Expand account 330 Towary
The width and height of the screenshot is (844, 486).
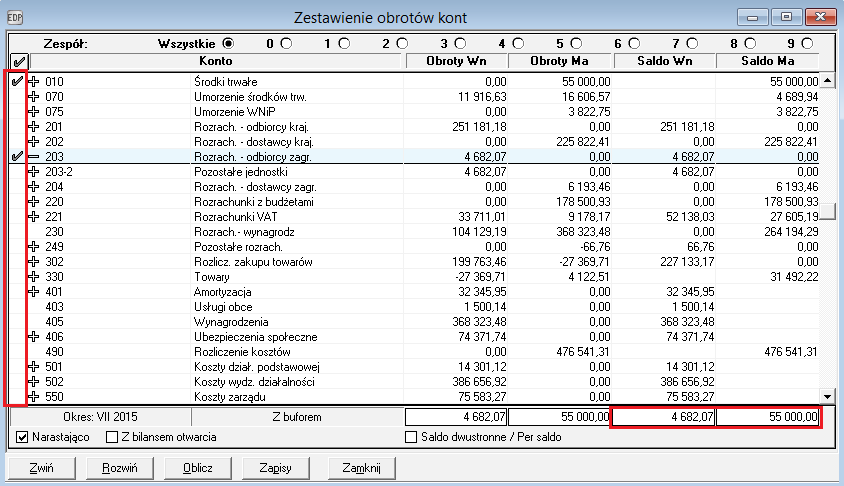tap(33, 277)
